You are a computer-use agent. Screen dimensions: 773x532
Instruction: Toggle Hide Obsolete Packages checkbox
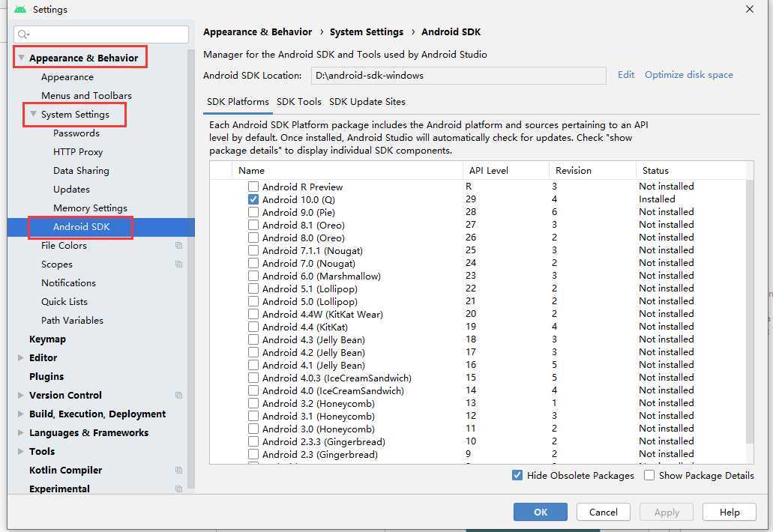coord(517,475)
